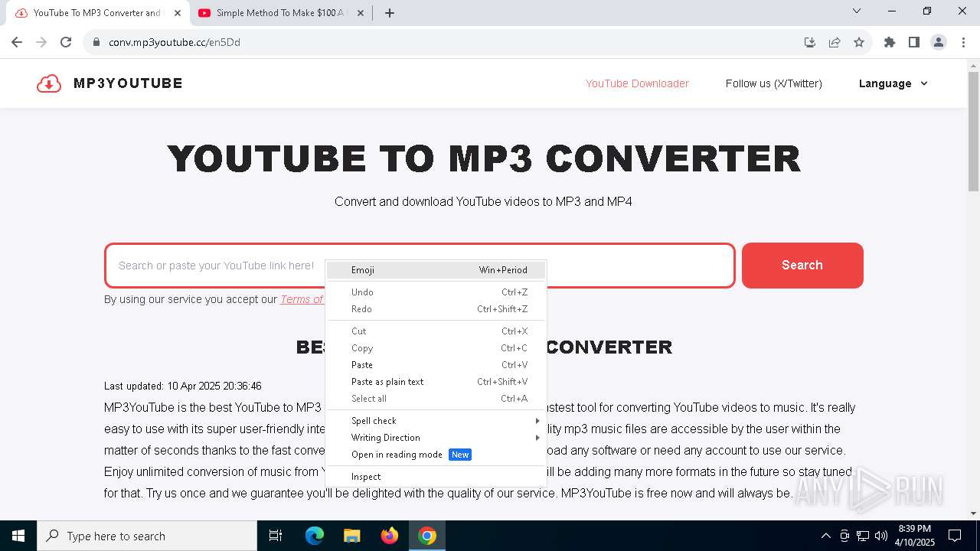Click the Windows taskbar search box

(x=147, y=536)
